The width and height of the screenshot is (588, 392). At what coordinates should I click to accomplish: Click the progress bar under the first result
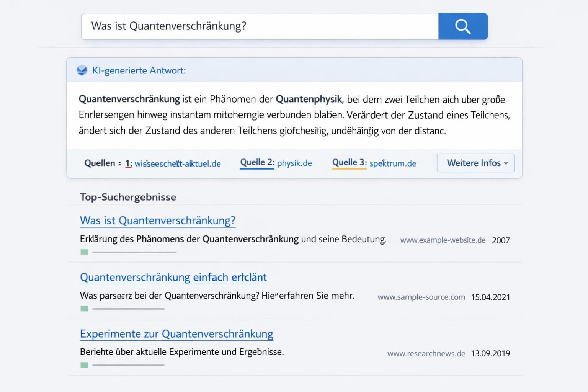(x=134, y=252)
